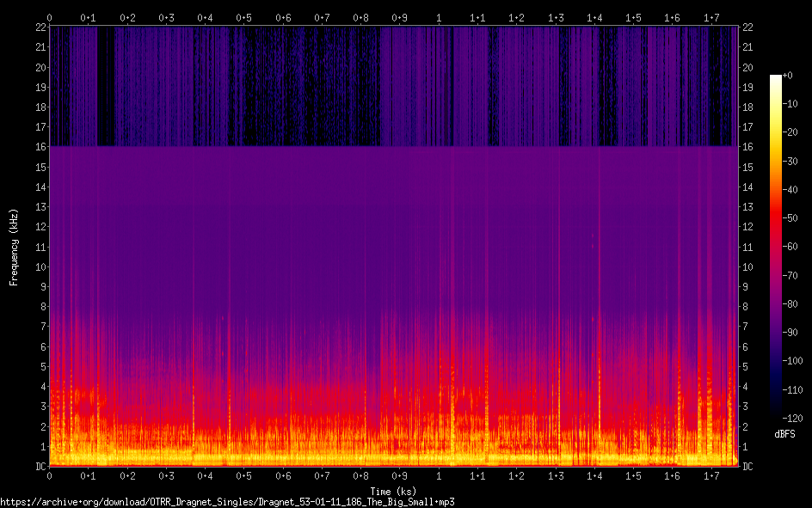
Task: Click the DC label on right frequency axis
Action: (x=747, y=467)
